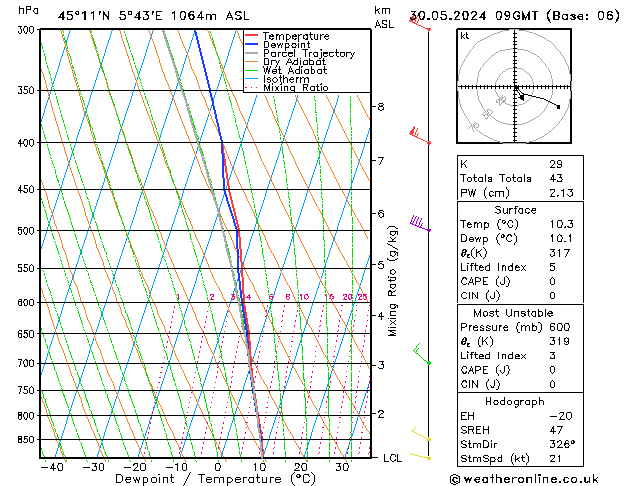The width and height of the screenshot is (629, 486).
Task: Click the PW (cm) value 2.13
Action: 561,193
